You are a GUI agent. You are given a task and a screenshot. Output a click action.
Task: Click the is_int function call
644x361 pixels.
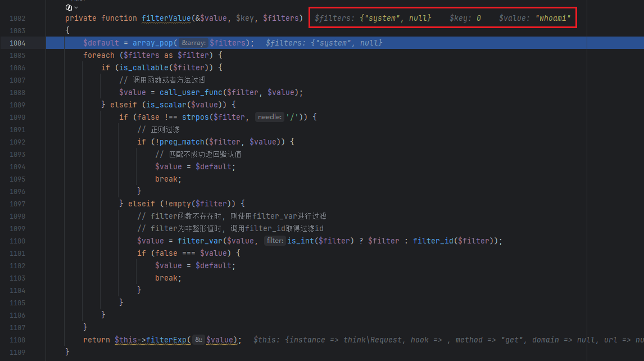pos(301,241)
